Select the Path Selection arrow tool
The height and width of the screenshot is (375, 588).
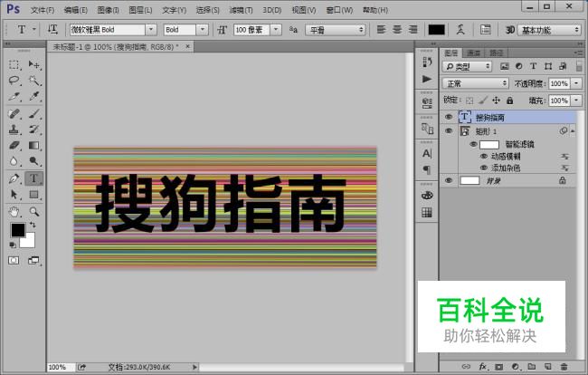[x=14, y=194]
